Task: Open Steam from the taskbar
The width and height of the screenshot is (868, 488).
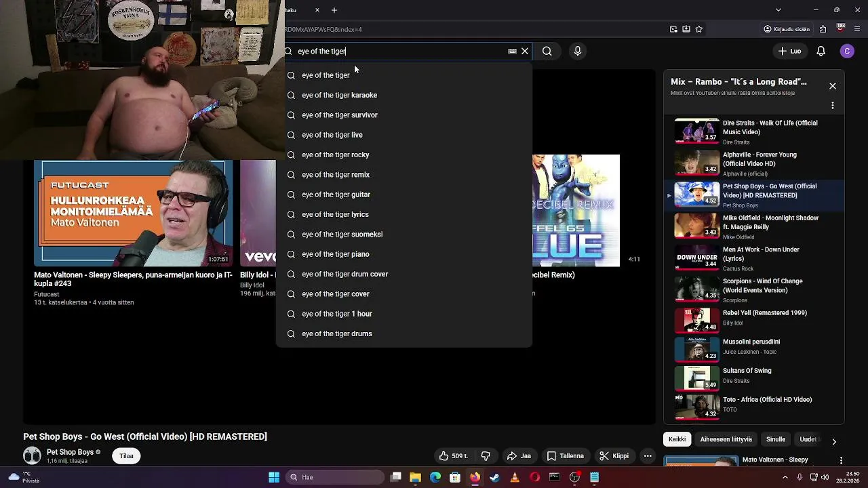Action: 494,477
